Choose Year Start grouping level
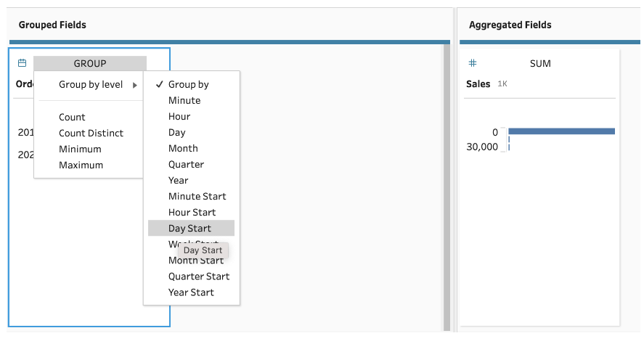The width and height of the screenshot is (644, 357). point(191,292)
